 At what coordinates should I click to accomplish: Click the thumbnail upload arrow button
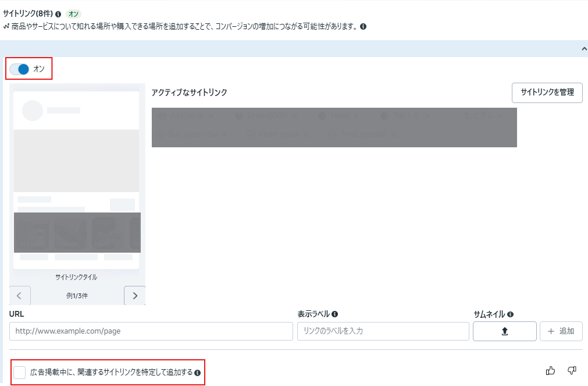[504, 331]
